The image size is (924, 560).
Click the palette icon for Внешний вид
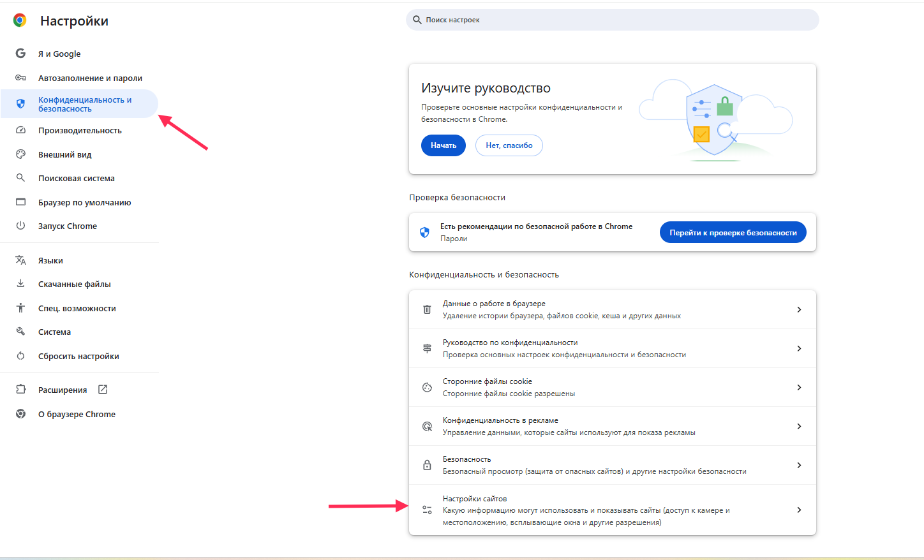(x=20, y=154)
